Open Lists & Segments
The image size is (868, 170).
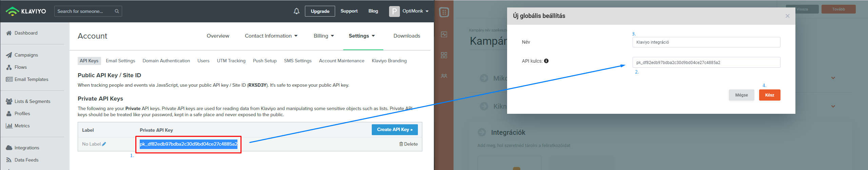coord(28,101)
